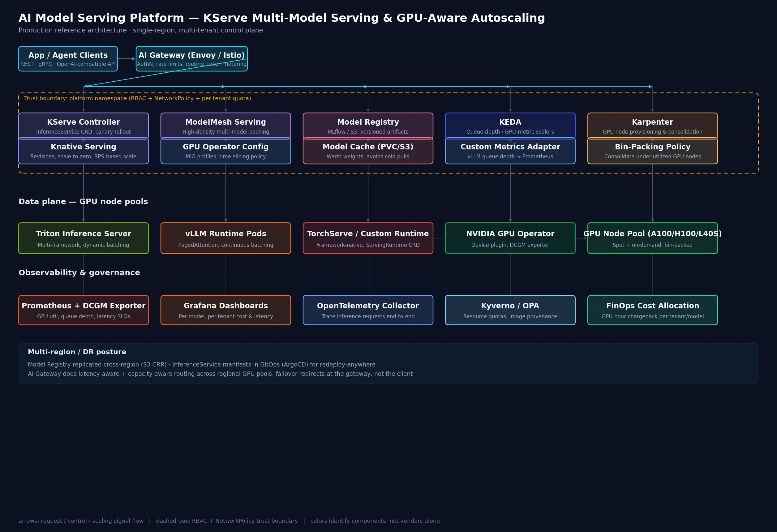The image size is (777, 532).
Task: Click the 'Model Registry replicated cross-region' line
Action: click(202, 364)
